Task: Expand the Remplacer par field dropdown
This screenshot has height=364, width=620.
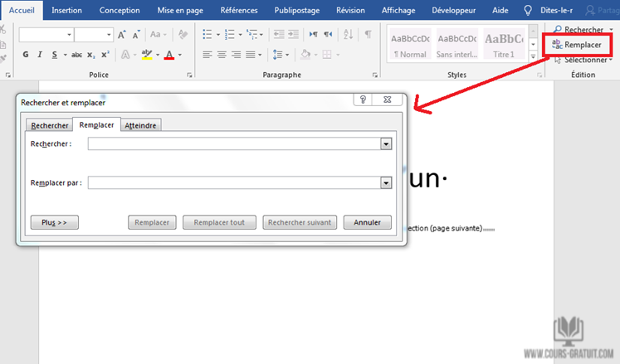Action: 385,183
